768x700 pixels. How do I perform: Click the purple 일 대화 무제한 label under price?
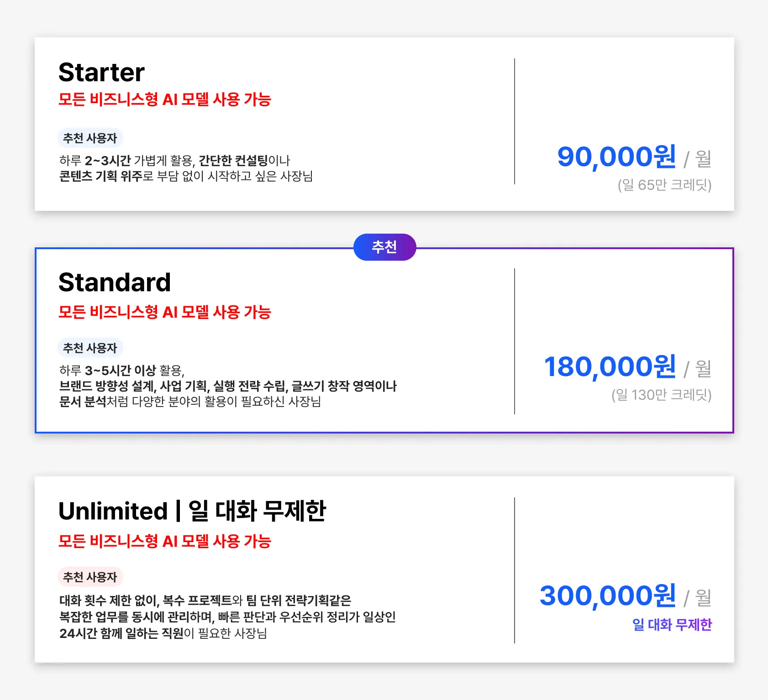click(x=672, y=625)
